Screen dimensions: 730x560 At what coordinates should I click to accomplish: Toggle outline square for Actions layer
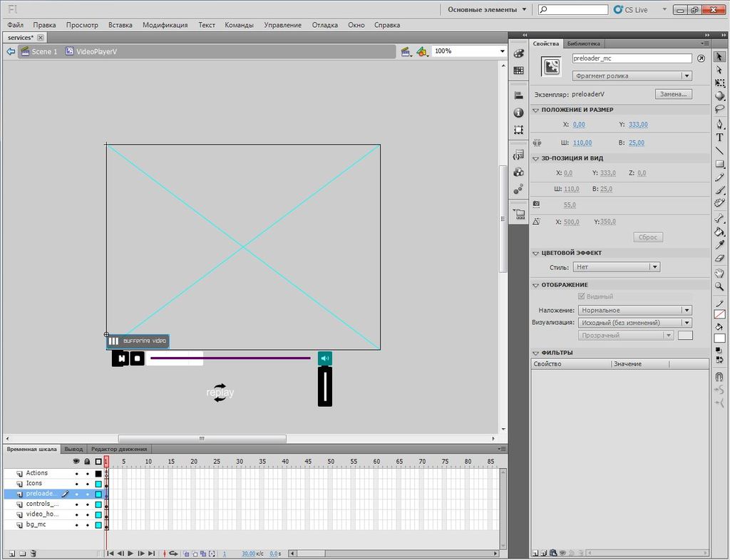[x=98, y=474]
